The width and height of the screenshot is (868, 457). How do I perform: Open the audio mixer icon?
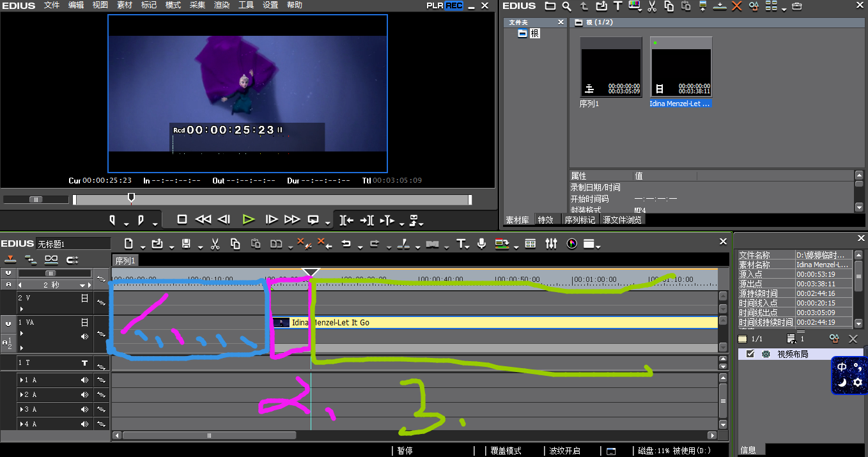(x=551, y=244)
